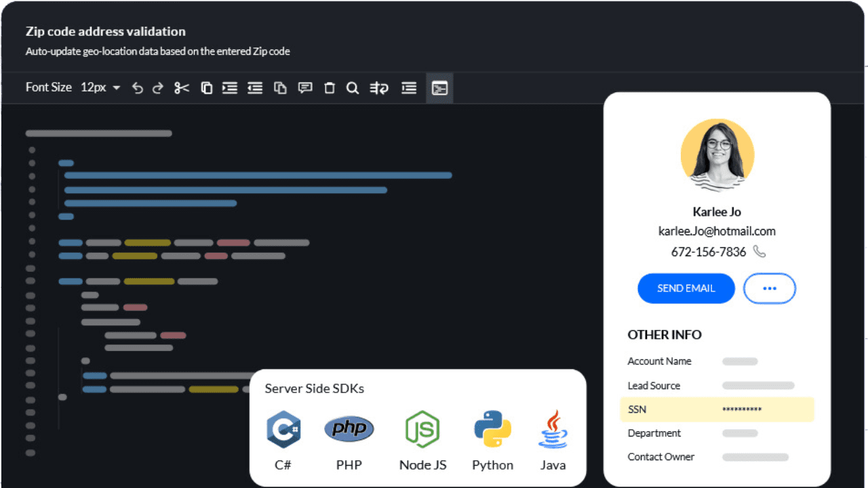This screenshot has height=488, width=868.
Task: Click the scissors cut icon
Action: tap(182, 88)
